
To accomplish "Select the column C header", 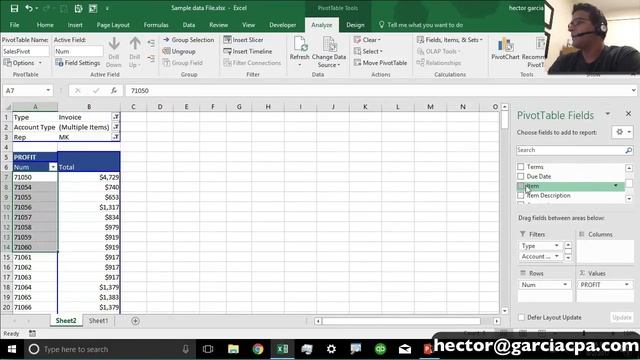I will pos(133,107).
